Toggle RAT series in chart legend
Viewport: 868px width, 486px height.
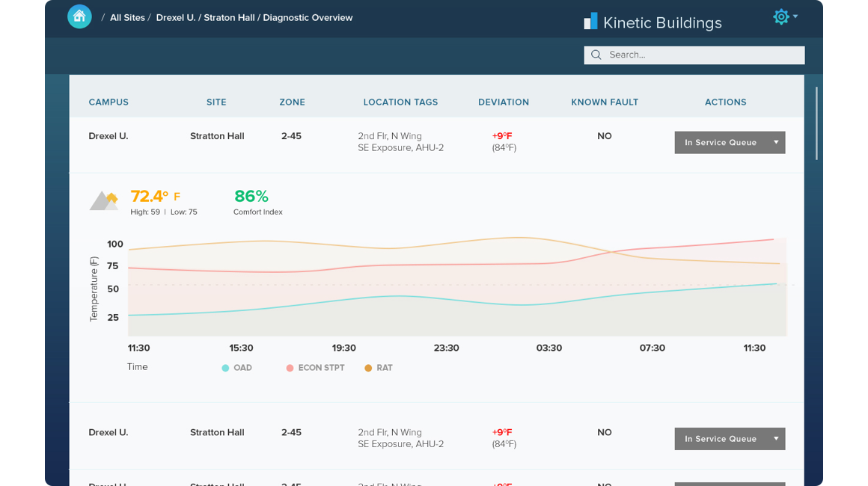pyautogui.click(x=379, y=368)
